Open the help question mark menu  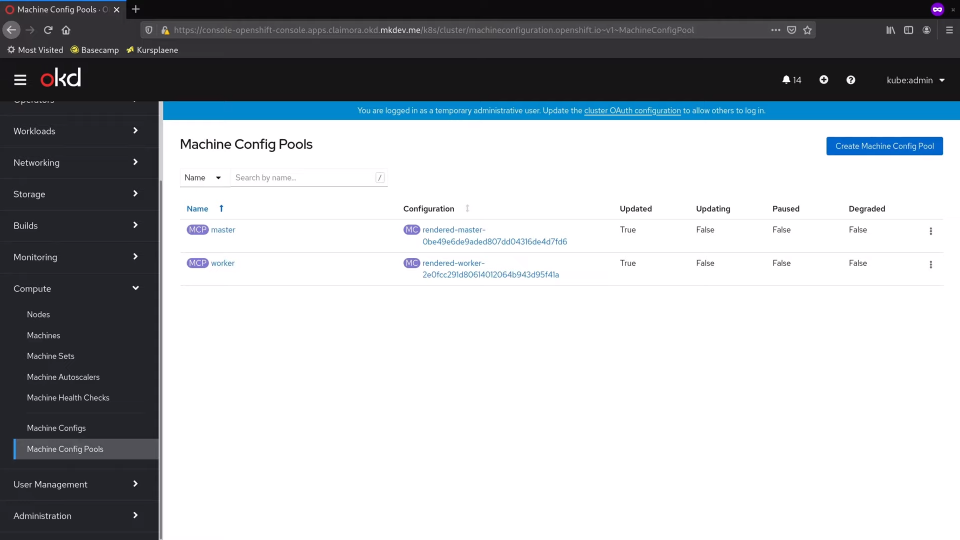pyautogui.click(x=850, y=80)
